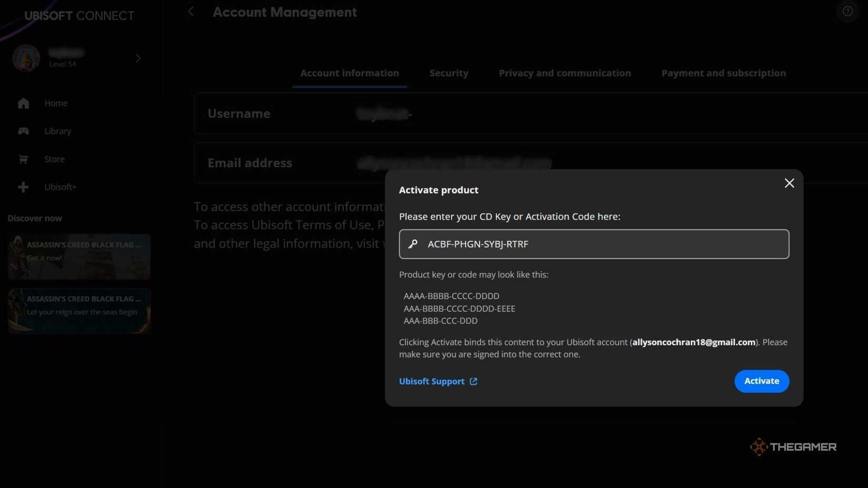Viewport: 868px width, 488px height.
Task: Select the Store menu label
Action: tap(54, 159)
